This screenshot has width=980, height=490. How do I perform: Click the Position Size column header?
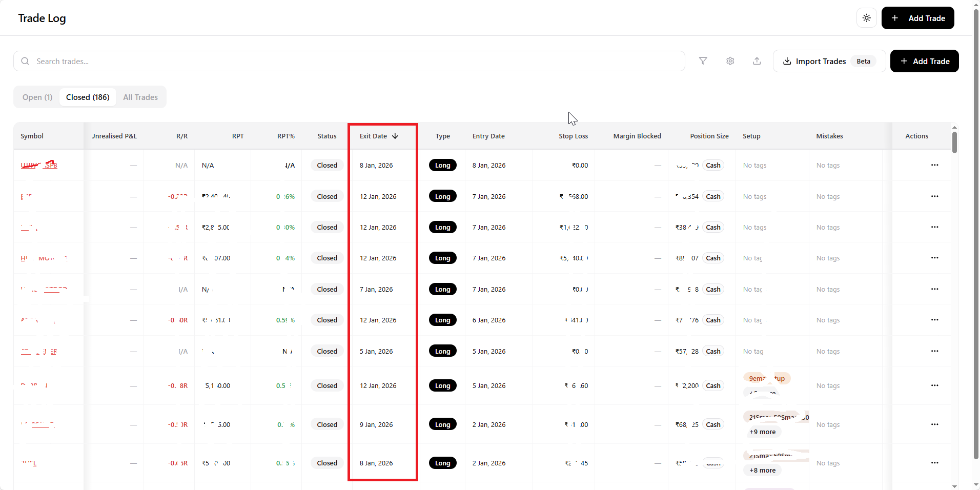click(x=709, y=136)
